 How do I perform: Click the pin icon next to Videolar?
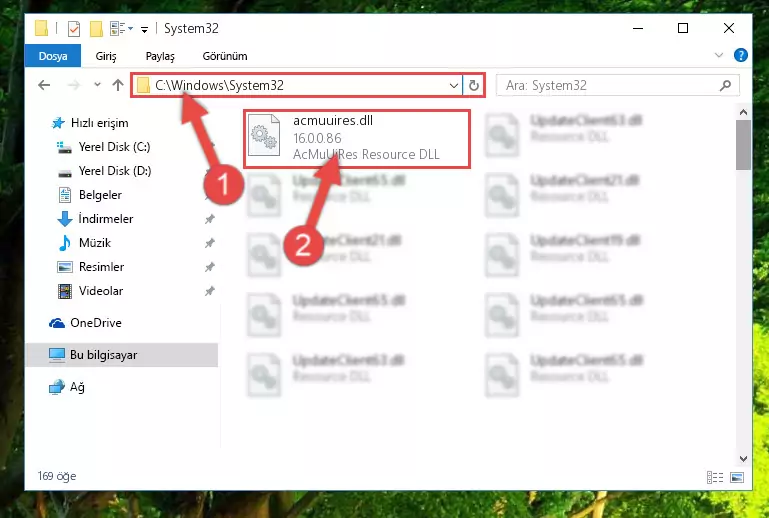(209, 291)
